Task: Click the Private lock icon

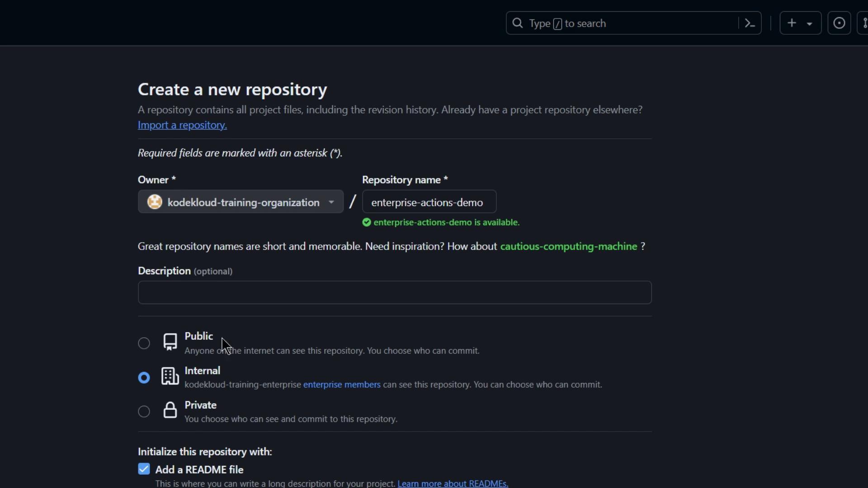Action: 170,410
